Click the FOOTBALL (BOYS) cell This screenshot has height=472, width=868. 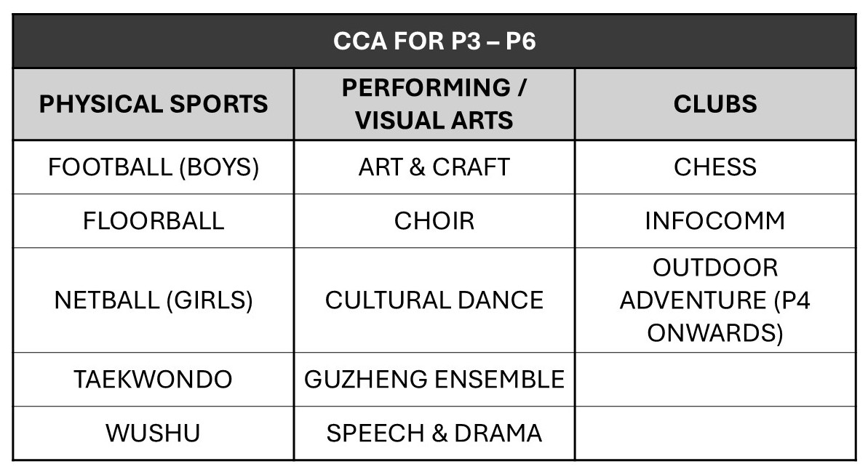pyautogui.click(x=154, y=167)
